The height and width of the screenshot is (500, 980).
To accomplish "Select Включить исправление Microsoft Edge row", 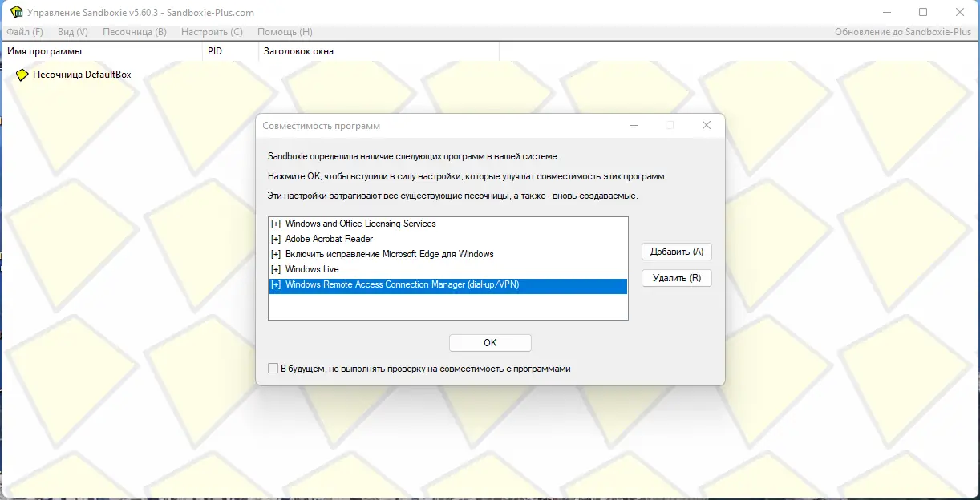I will pos(448,254).
